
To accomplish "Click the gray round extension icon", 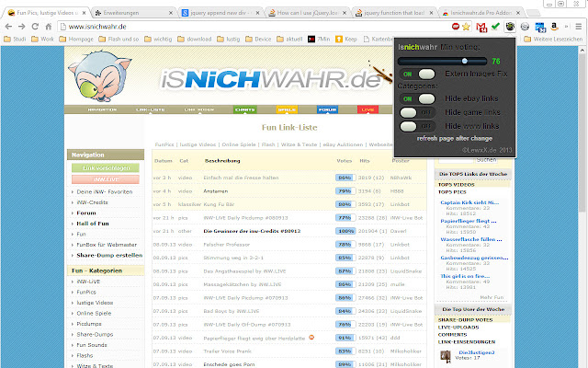I will tap(525, 27).
